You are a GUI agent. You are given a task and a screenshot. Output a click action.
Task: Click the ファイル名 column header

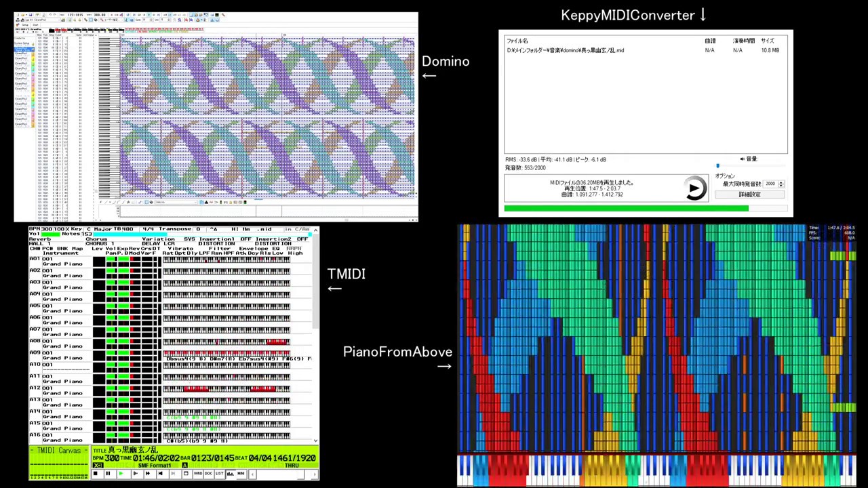[517, 41]
